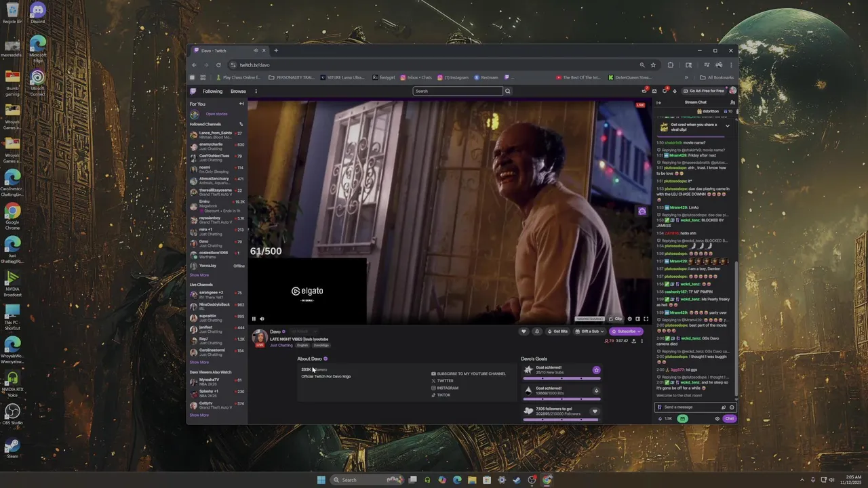
Task: Open Davo's TWITTER link
Action: pyautogui.click(x=442, y=381)
